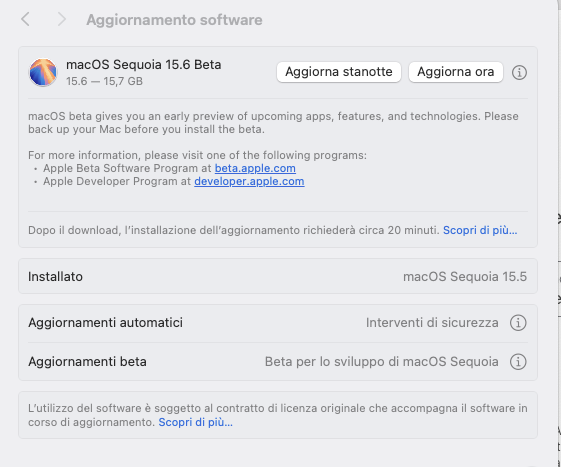Select the Installato row label
This screenshot has height=467, width=561.
55,277
